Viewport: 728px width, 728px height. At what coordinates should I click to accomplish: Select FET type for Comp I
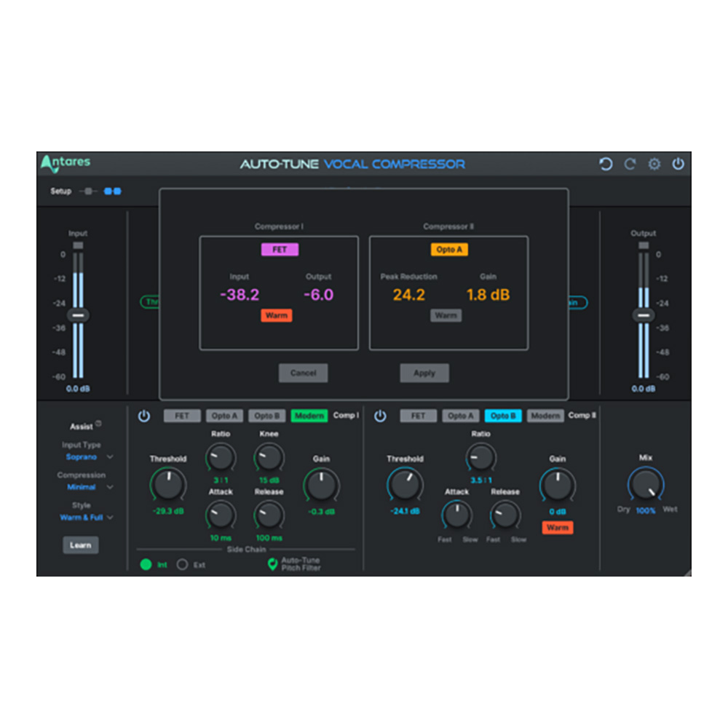click(182, 416)
